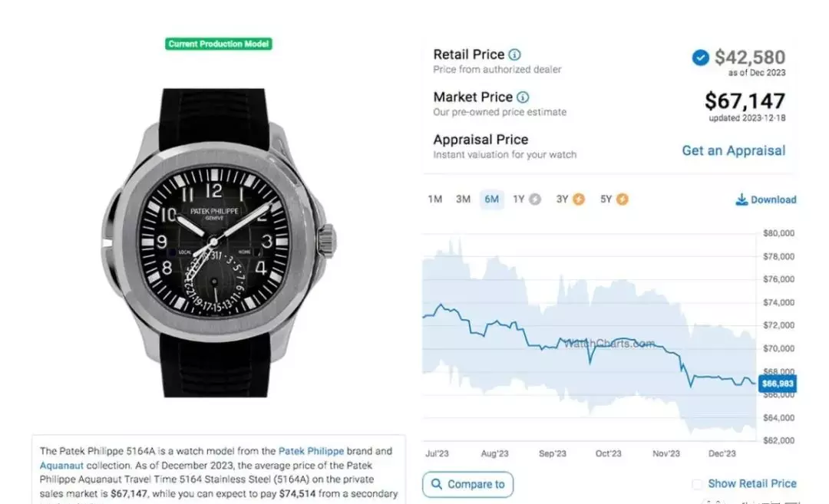This screenshot has height=504, width=829.
Task: Select the 3M time range
Action: tap(463, 199)
